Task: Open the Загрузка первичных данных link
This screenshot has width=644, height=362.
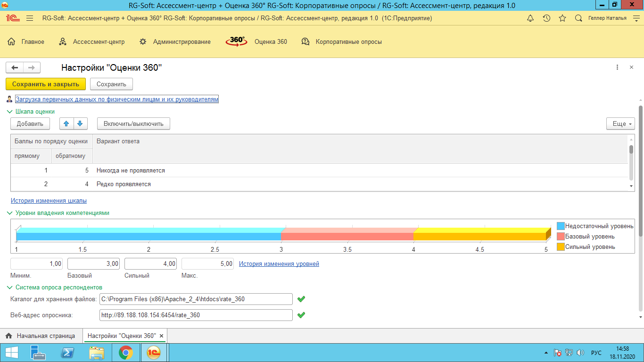Action: pyautogui.click(x=117, y=99)
